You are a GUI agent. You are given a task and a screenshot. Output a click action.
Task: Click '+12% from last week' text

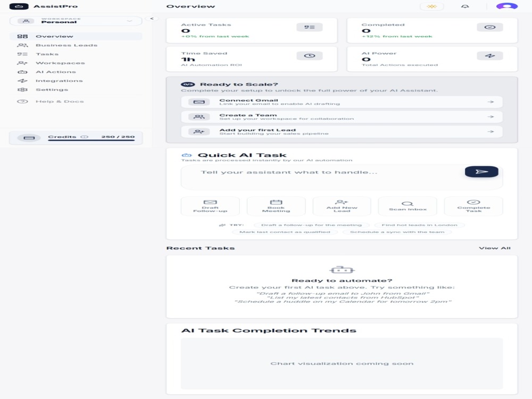[397, 36]
